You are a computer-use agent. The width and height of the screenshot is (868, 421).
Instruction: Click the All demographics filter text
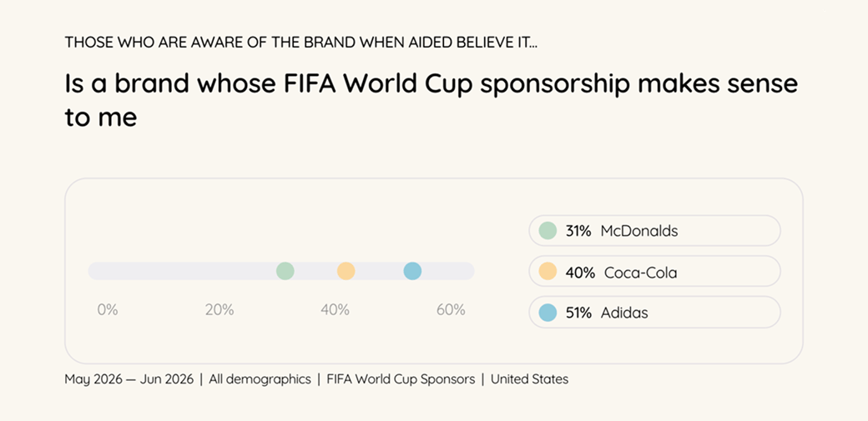coord(260,379)
